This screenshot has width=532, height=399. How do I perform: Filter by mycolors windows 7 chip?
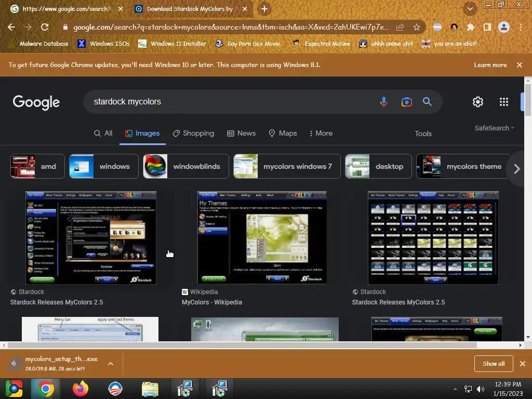tap(287, 166)
